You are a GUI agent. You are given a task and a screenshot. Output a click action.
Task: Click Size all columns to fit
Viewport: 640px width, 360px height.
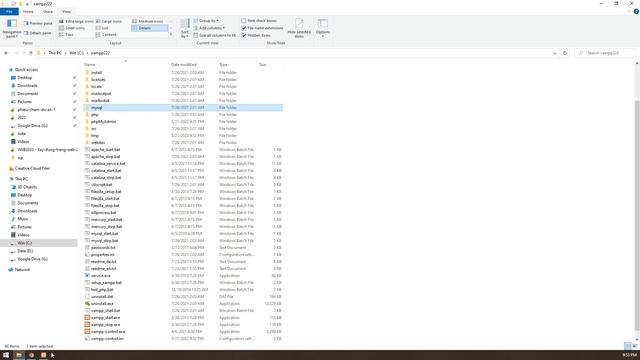click(x=215, y=36)
